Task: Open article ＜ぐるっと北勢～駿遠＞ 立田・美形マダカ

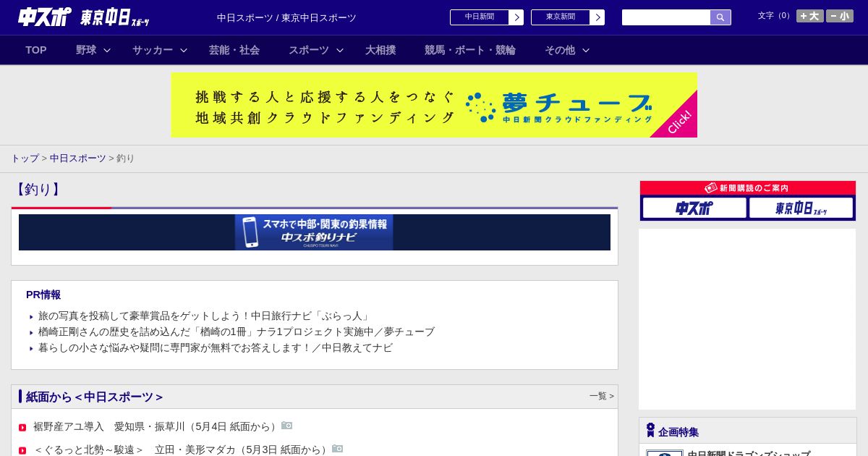Action: 182,449
